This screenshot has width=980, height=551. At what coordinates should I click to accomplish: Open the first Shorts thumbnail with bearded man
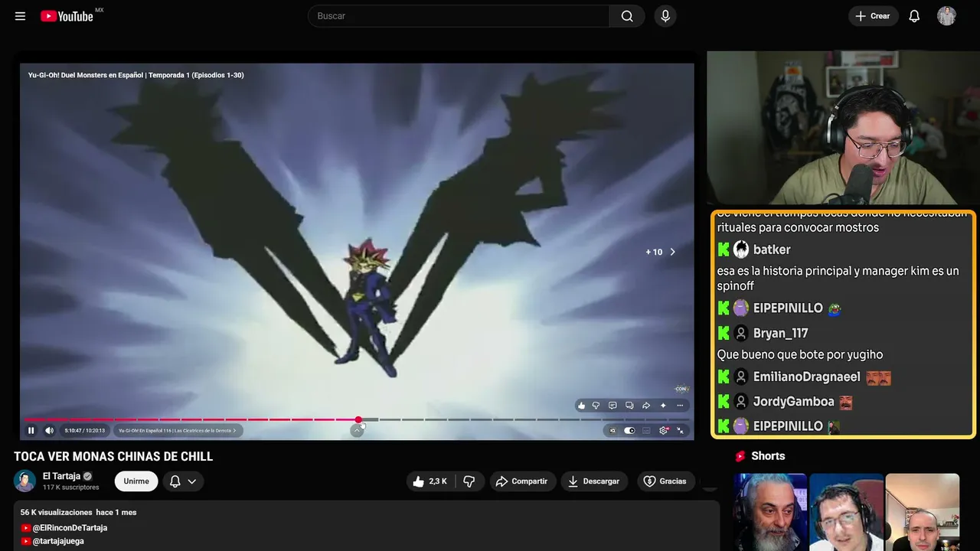coord(770,512)
